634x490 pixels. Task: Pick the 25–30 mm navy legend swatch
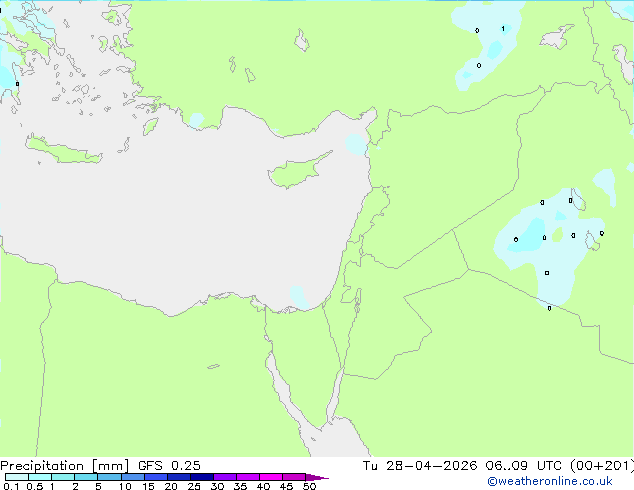(x=202, y=477)
